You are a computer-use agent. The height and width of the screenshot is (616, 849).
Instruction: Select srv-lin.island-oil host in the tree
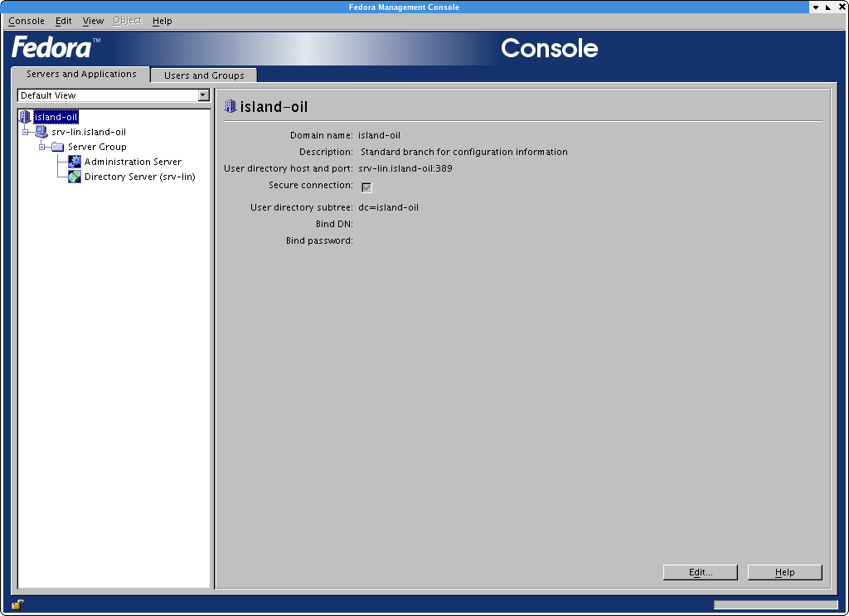pos(89,132)
